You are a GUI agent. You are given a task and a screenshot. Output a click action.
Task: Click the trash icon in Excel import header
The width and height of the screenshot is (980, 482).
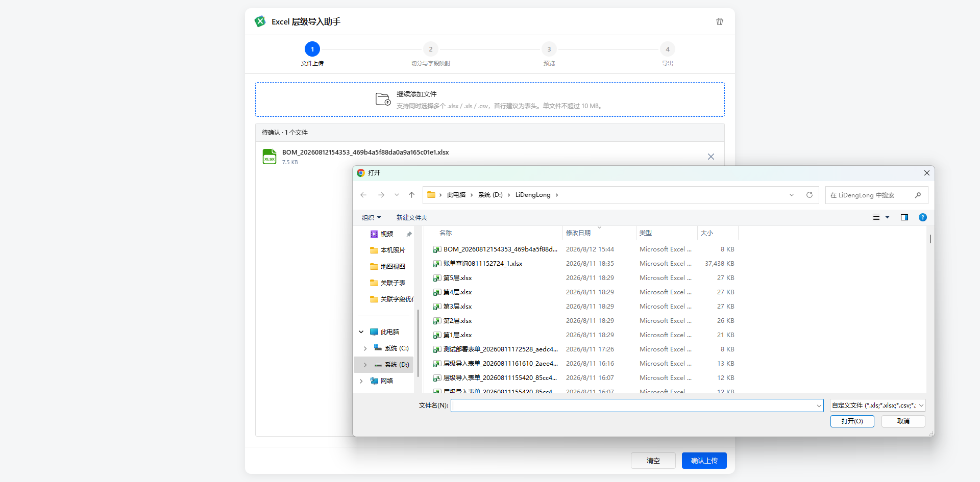tap(720, 21)
